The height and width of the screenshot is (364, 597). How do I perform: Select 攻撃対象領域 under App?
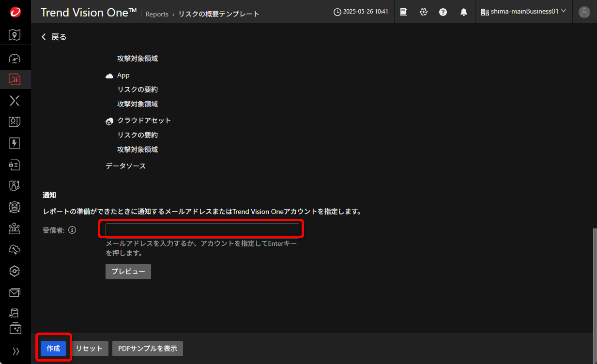click(138, 104)
